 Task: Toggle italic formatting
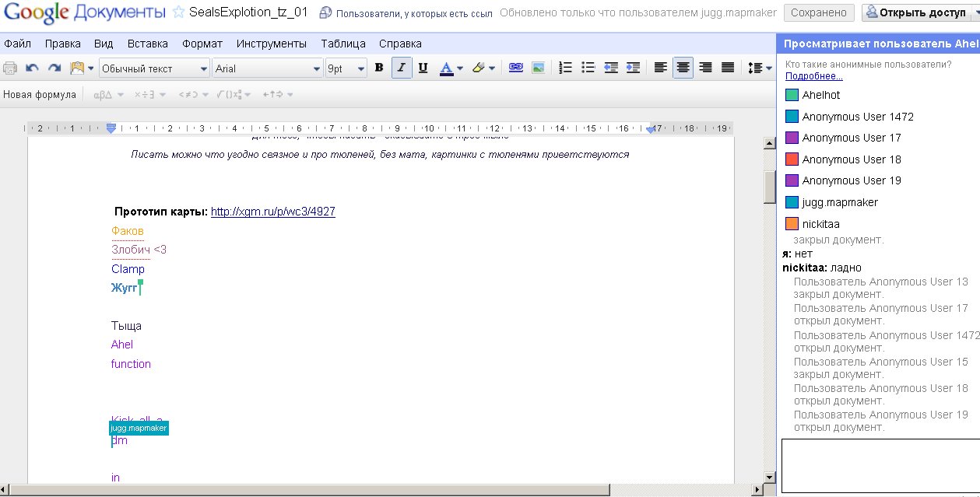[x=401, y=68]
